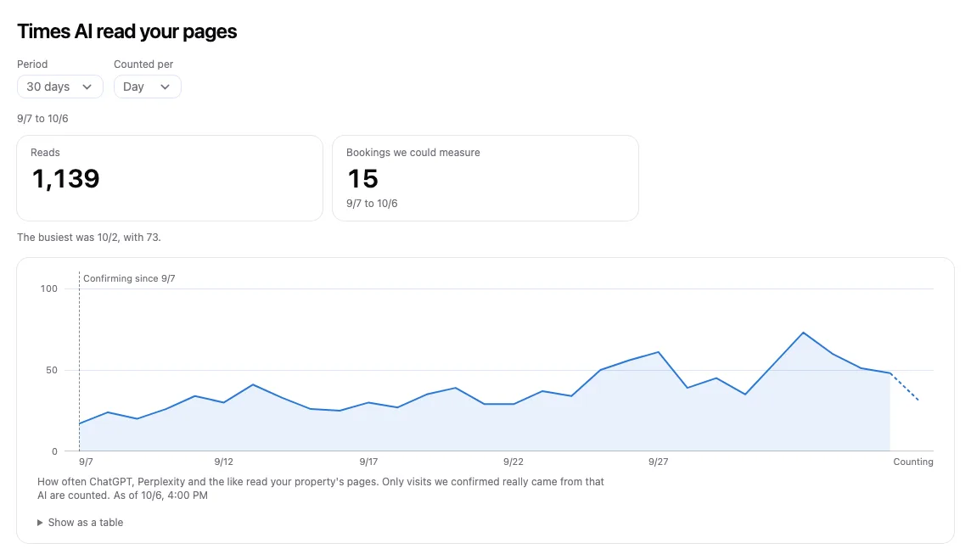Click the 'Counted per' field label
The width and height of the screenshot is (971, 560).
(x=143, y=64)
